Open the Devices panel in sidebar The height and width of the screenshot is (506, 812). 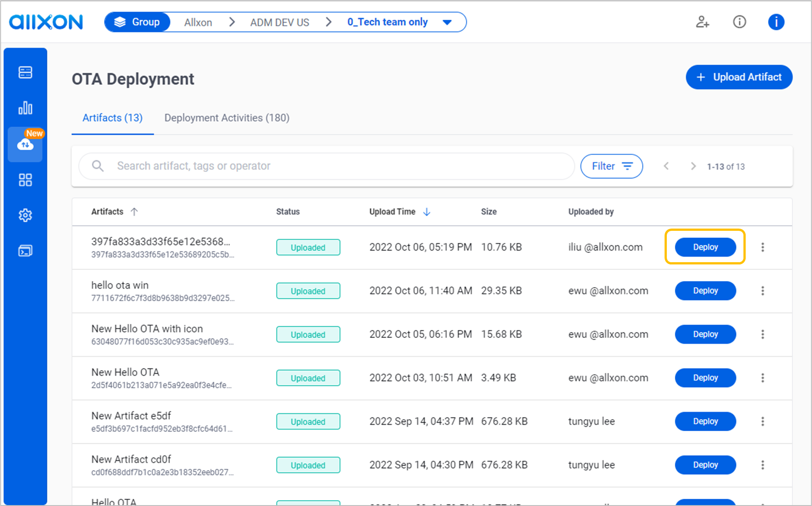[26, 72]
